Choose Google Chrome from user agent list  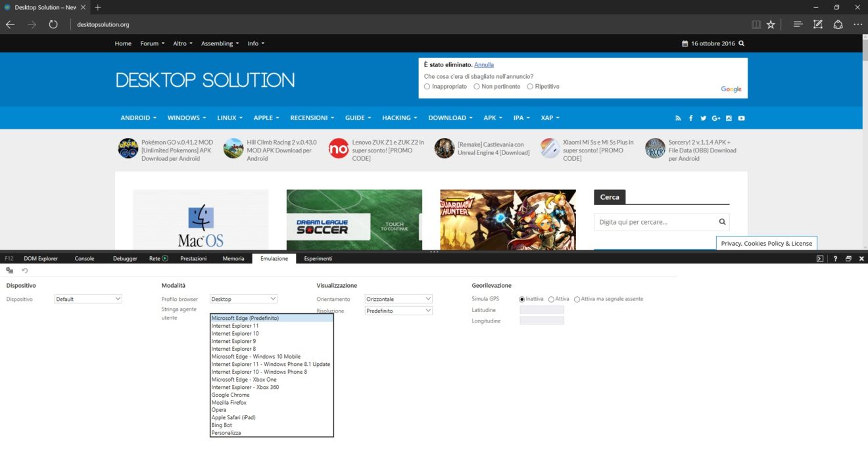pyautogui.click(x=231, y=395)
